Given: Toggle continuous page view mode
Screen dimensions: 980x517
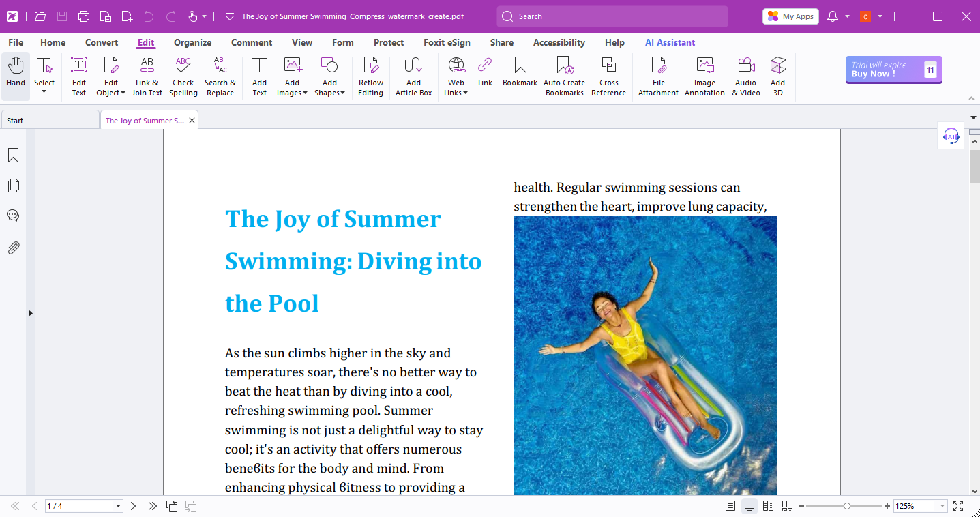Looking at the screenshot, I should (x=749, y=506).
